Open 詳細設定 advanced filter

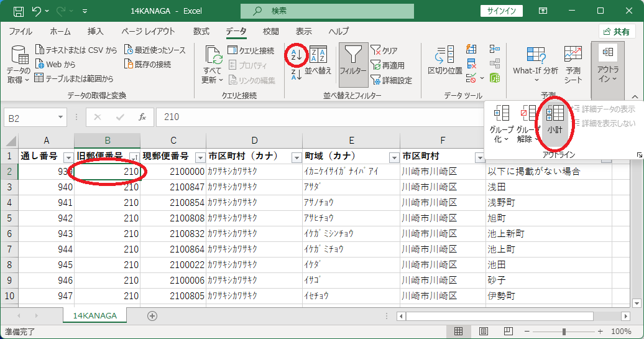pos(391,80)
